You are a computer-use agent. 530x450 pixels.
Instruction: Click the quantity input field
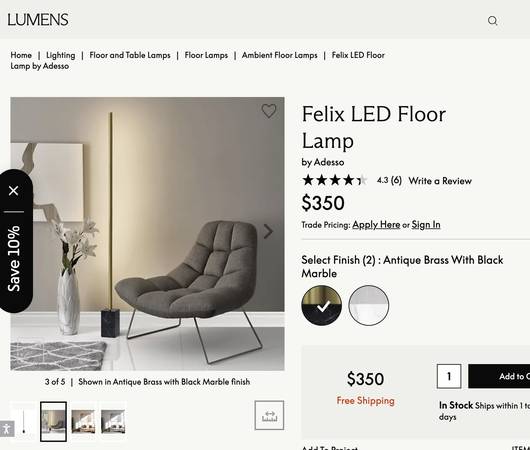(x=449, y=376)
